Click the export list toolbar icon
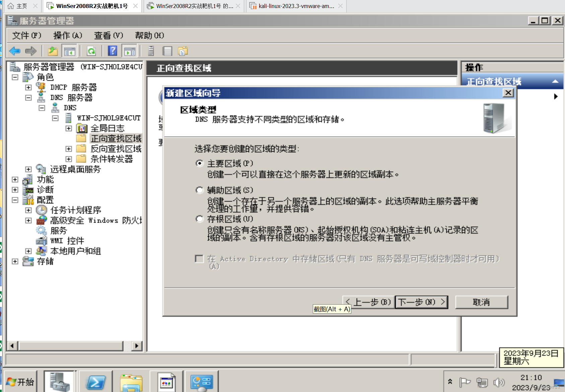 click(183, 51)
